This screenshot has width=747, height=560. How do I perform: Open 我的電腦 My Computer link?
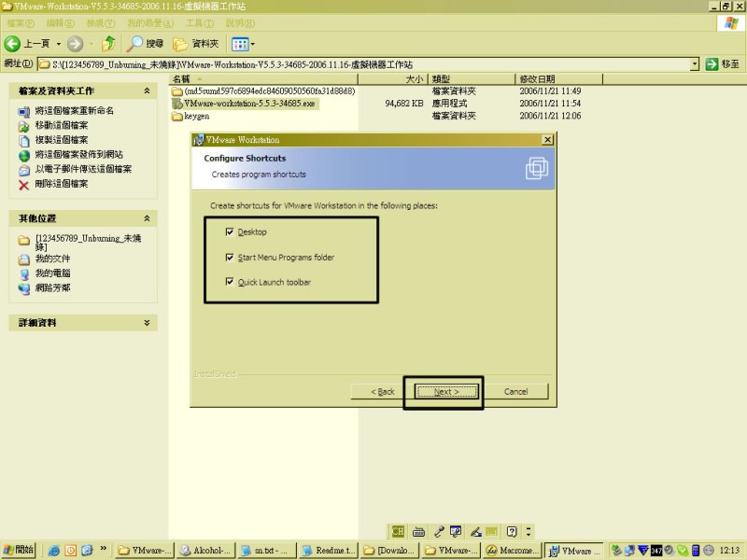tap(52, 273)
